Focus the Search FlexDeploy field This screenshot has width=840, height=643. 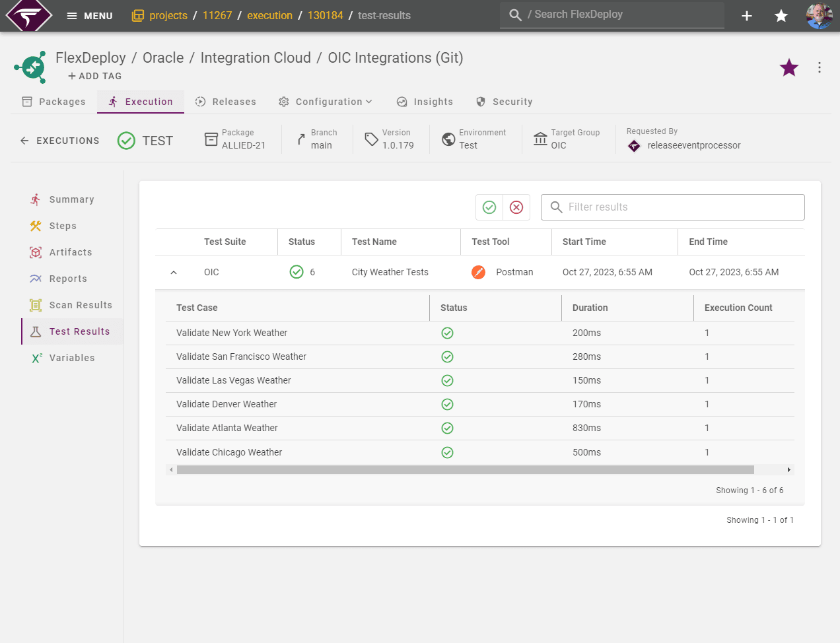click(612, 15)
